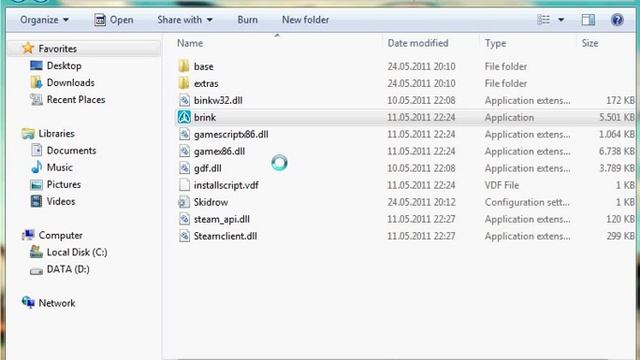Select Computer in the navigation pane
Screen dimensions: 640x360
60,235
